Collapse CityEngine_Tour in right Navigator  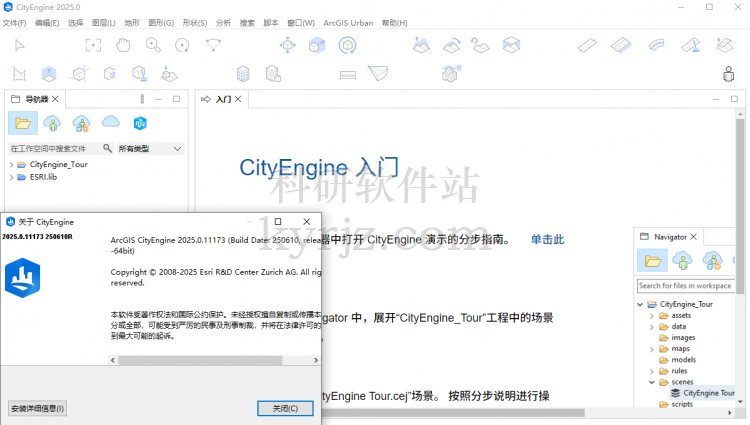pos(640,304)
